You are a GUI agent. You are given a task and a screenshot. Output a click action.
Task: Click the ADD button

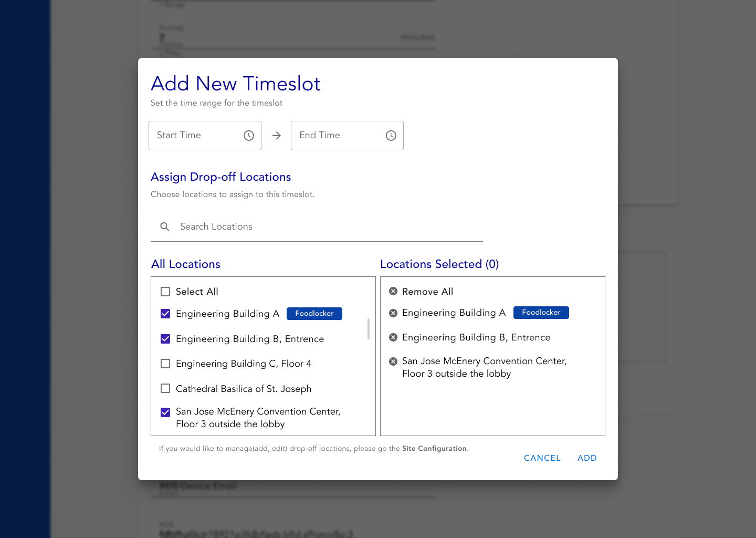pos(587,458)
